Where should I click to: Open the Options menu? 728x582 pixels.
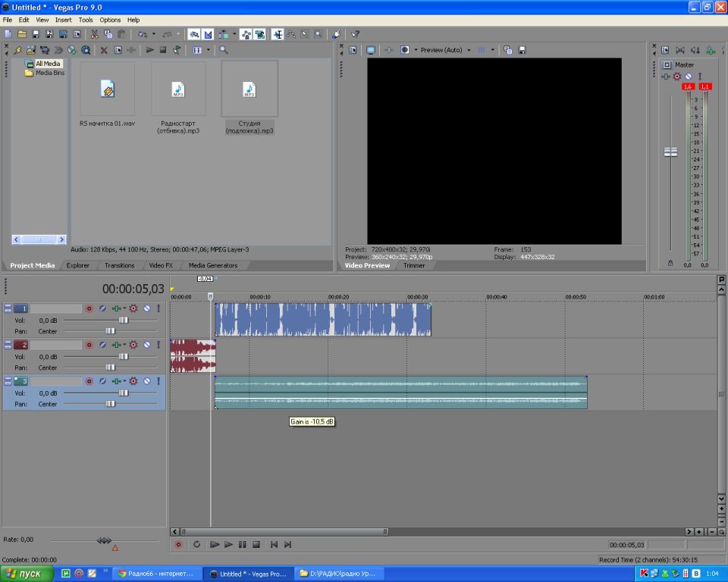(110, 20)
